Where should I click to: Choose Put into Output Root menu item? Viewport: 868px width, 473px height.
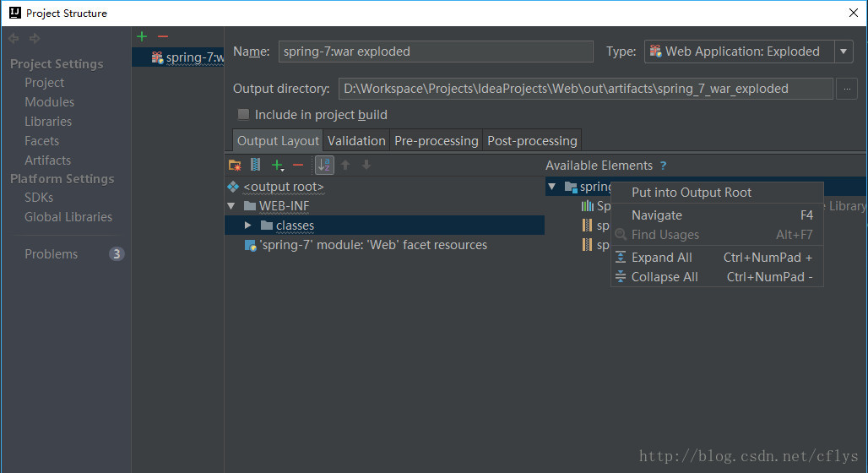pyautogui.click(x=717, y=193)
